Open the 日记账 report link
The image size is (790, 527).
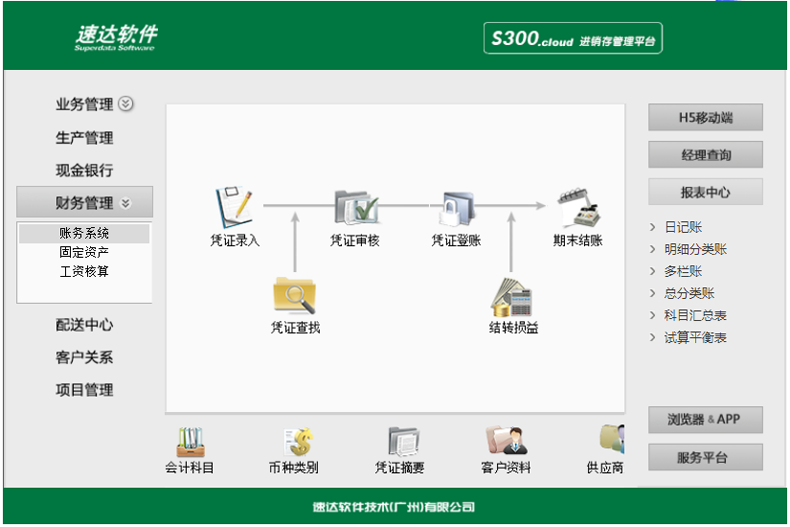pos(683,227)
